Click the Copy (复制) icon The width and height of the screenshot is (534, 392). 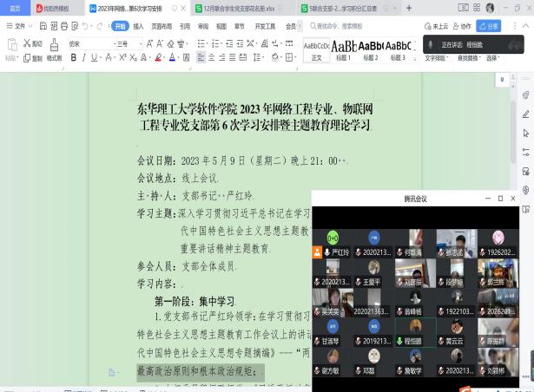tap(26, 58)
